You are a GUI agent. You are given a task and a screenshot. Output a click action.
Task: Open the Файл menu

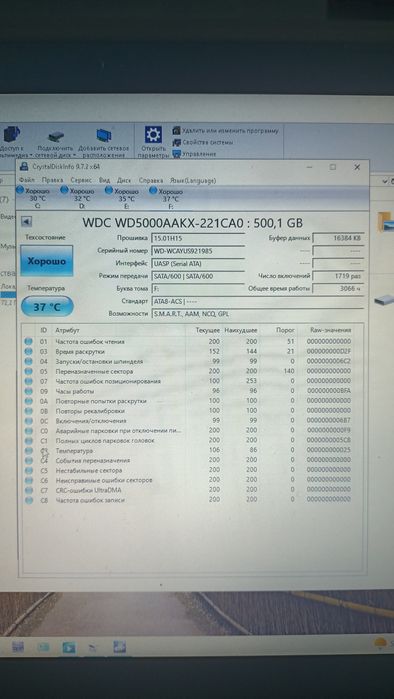(27, 181)
